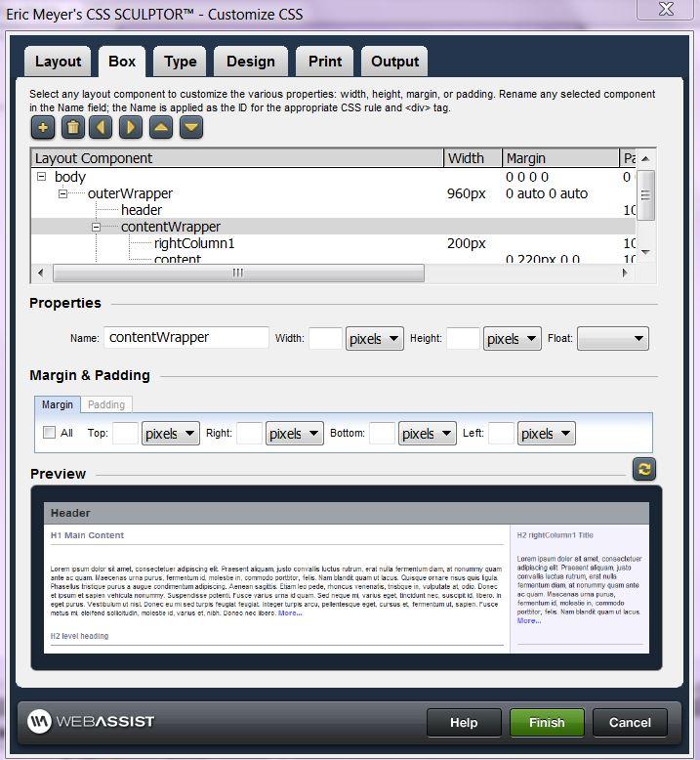The height and width of the screenshot is (760, 700).
Task: Click the Height input field
Action: 463,338
